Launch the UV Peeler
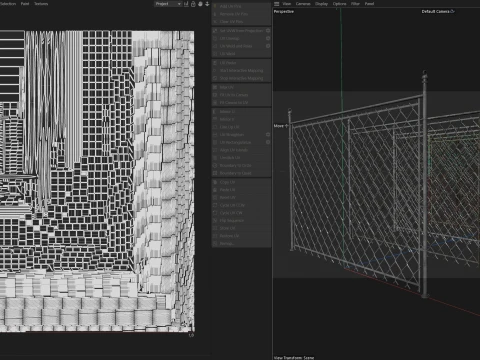480x360 pixels. tap(241, 63)
